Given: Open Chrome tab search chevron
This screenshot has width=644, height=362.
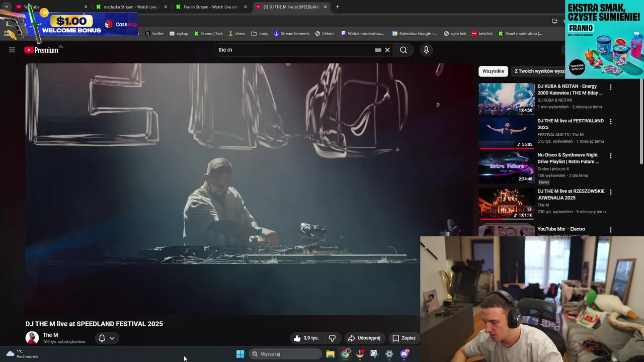Looking at the screenshot, I should tap(7, 7).
